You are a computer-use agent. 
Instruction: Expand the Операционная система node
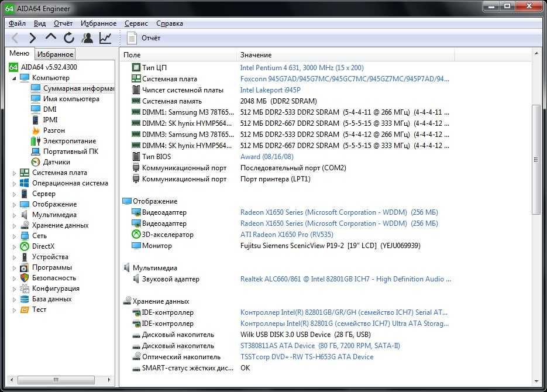pos(14,184)
